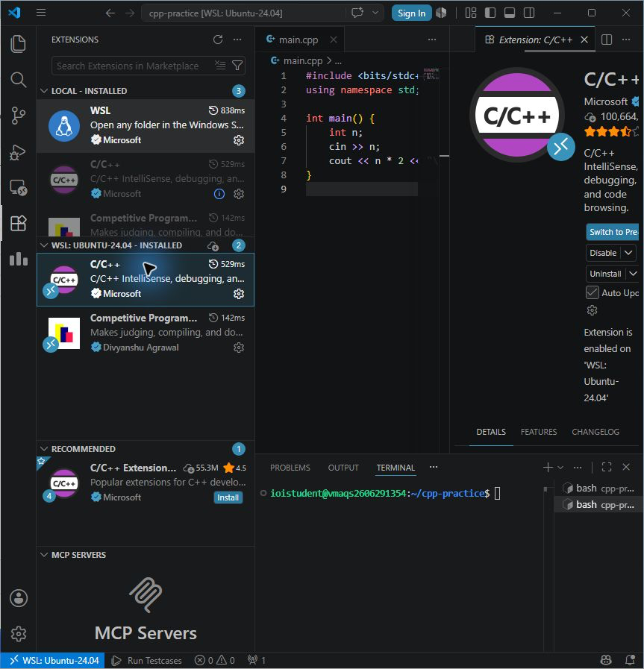644x669 pixels.
Task: Open the Changelog tab of extension
Action: [595, 432]
